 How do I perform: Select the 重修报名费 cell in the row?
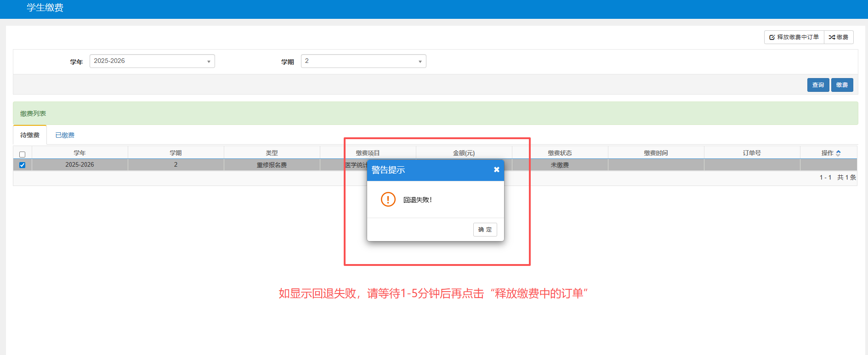tap(272, 165)
